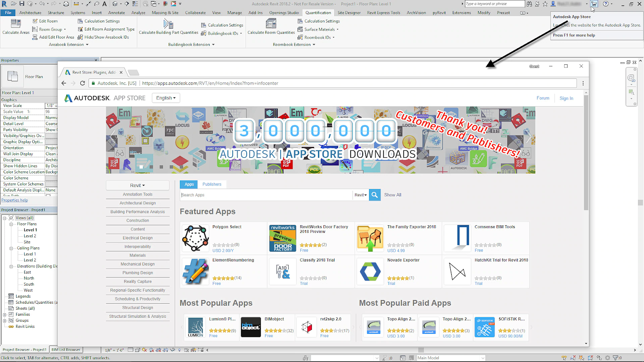Open Add/Edit Floor Area tool
The width and height of the screenshot is (644, 362).
(53, 37)
